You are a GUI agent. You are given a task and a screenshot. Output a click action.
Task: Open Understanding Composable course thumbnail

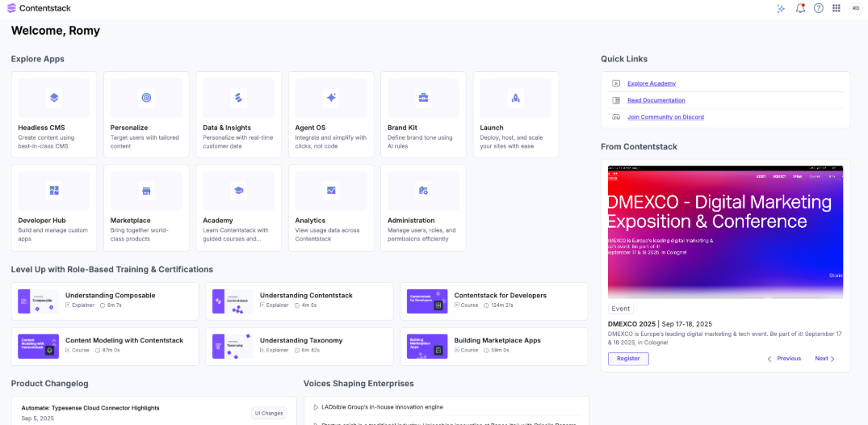pyautogui.click(x=38, y=301)
